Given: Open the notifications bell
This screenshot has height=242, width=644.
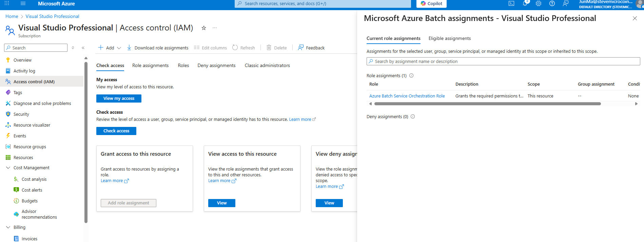Looking at the screenshot, I should click(525, 3).
